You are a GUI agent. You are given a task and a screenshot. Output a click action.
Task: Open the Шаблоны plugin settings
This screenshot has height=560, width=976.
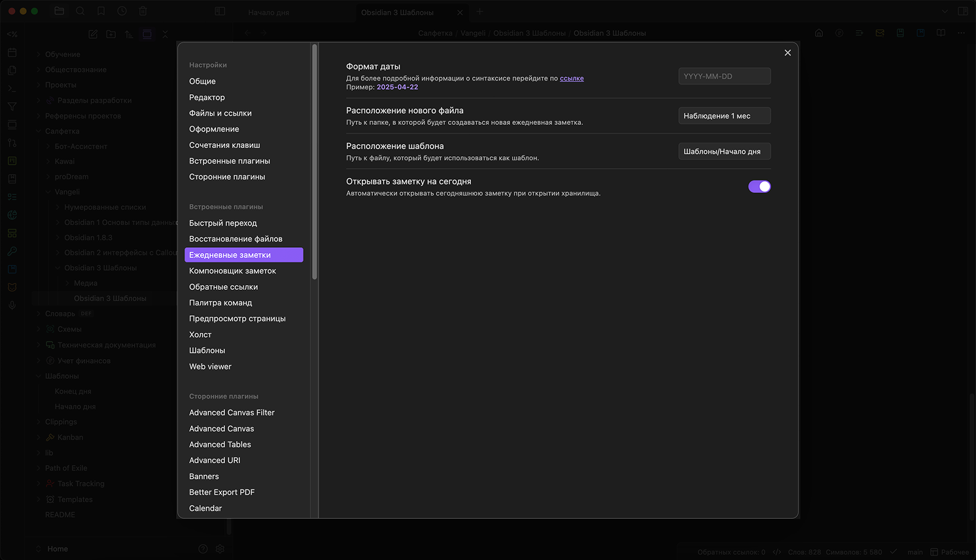(x=207, y=351)
